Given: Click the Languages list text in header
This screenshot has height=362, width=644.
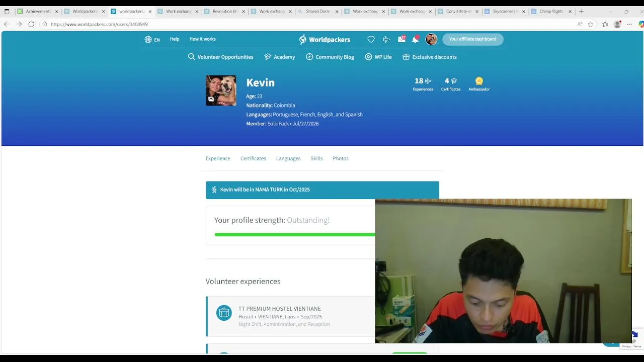Looking at the screenshot, I should click(304, 115).
